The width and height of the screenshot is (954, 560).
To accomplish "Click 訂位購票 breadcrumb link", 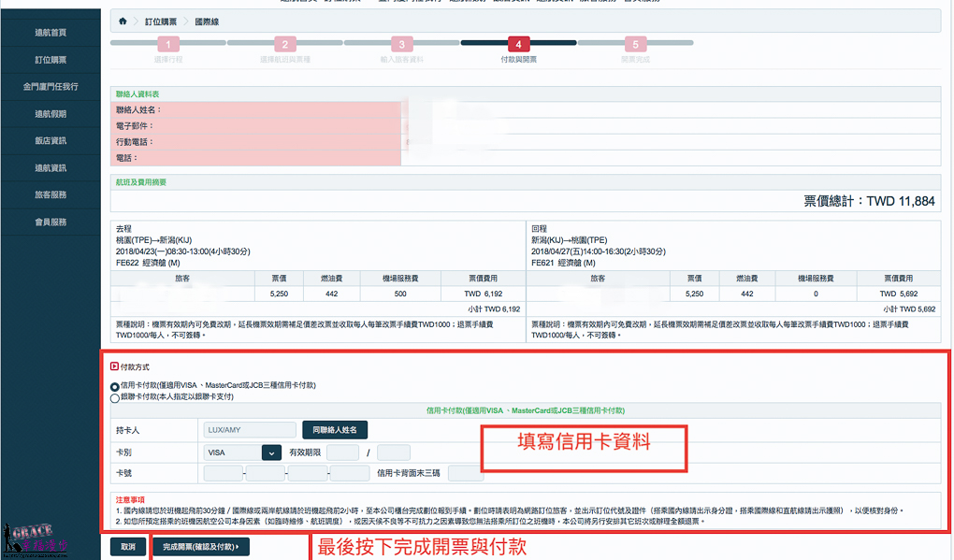I will tap(161, 22).
